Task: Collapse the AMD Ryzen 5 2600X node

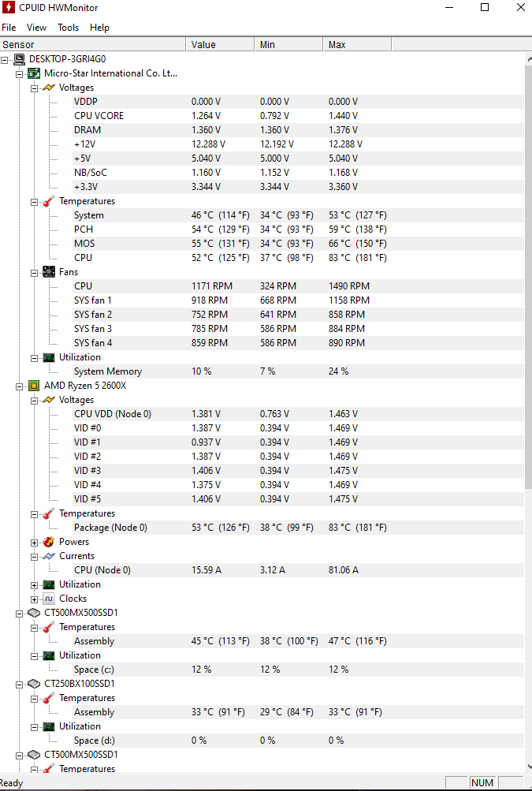Action: pos(20,386)
